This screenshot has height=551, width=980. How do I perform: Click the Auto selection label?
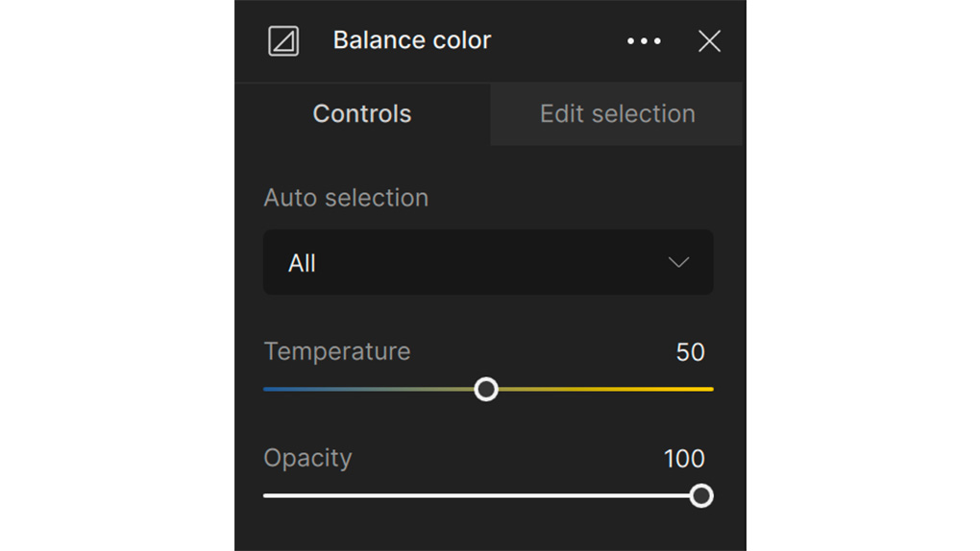point(346,198)
